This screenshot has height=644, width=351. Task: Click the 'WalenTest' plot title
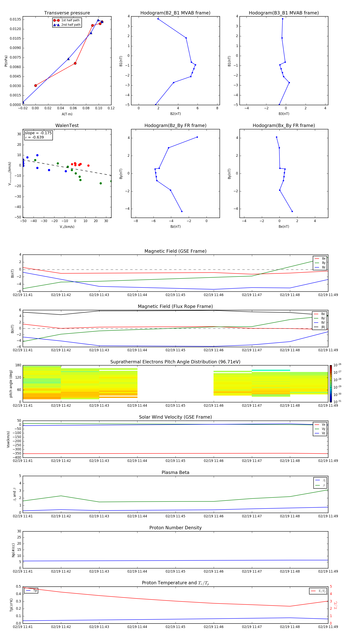tap(67, 125)
